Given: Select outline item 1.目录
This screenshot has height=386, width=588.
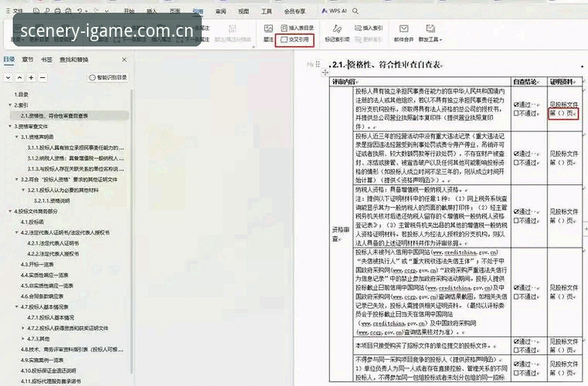Looking at the screenshot, I should (21, 94).
